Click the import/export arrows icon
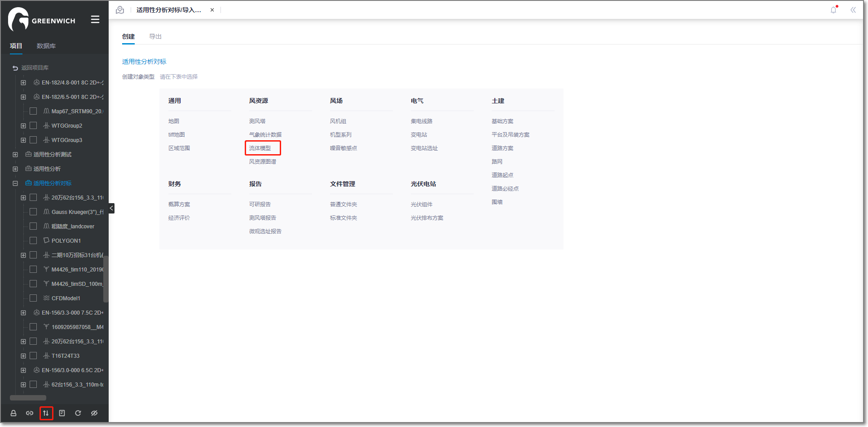Screen dimensions: 868x427 [46, 413]
